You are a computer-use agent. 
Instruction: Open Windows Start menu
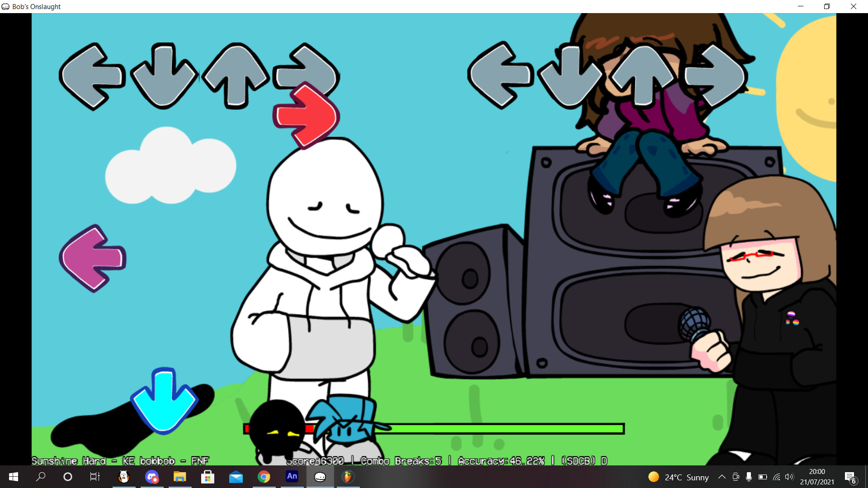click(x=14, y=477)
